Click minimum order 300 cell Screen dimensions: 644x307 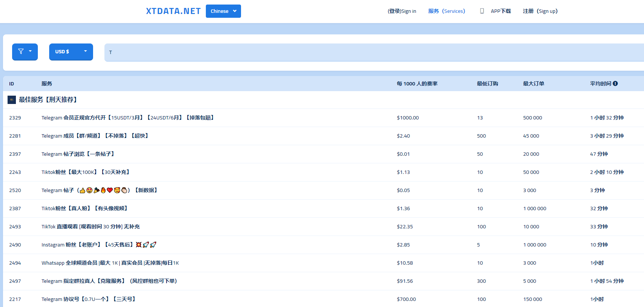[x=481, y=281]
